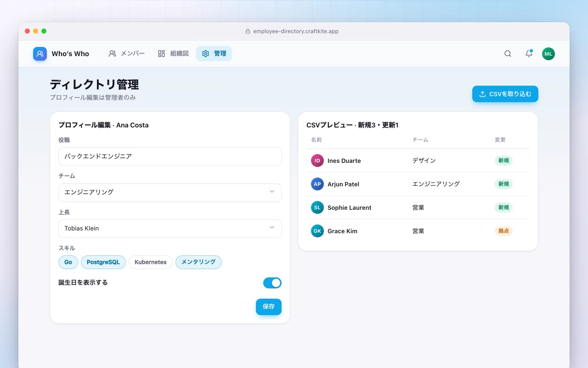Click the name Arjun Patel
Image resolution: width=588 pixels, height=368 pixels.
[x=343, y=184]
